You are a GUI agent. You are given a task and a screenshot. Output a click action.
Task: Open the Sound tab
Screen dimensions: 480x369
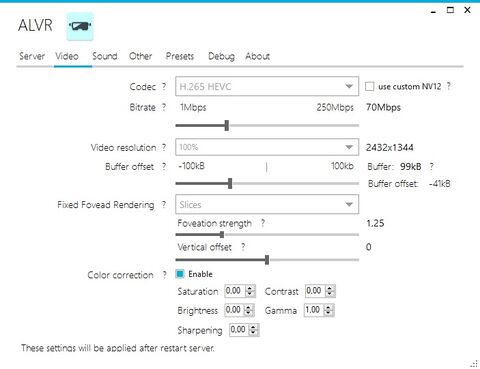point(105,56)
